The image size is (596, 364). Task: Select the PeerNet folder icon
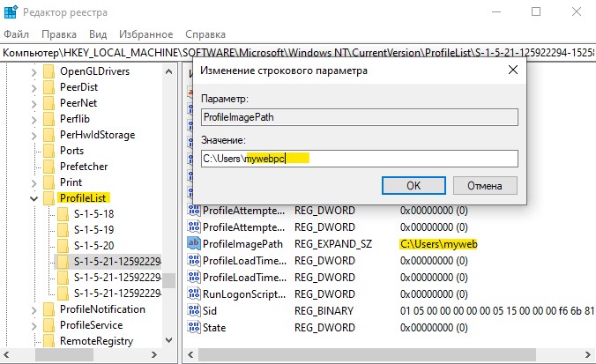49,103
